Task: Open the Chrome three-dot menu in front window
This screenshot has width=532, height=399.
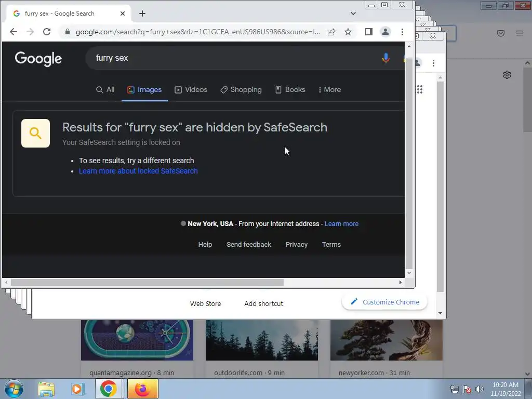Action: (x=403, y=32)
